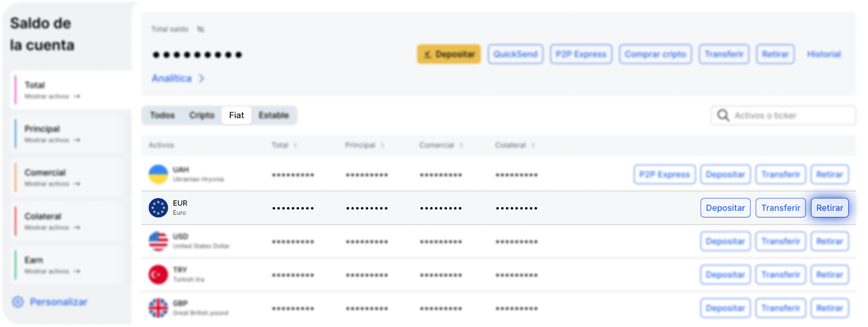Expand Analítica with the chevron arrow
Image resolution: width=868 pixels, height=327 pixels.
click(x=201, y=79)
